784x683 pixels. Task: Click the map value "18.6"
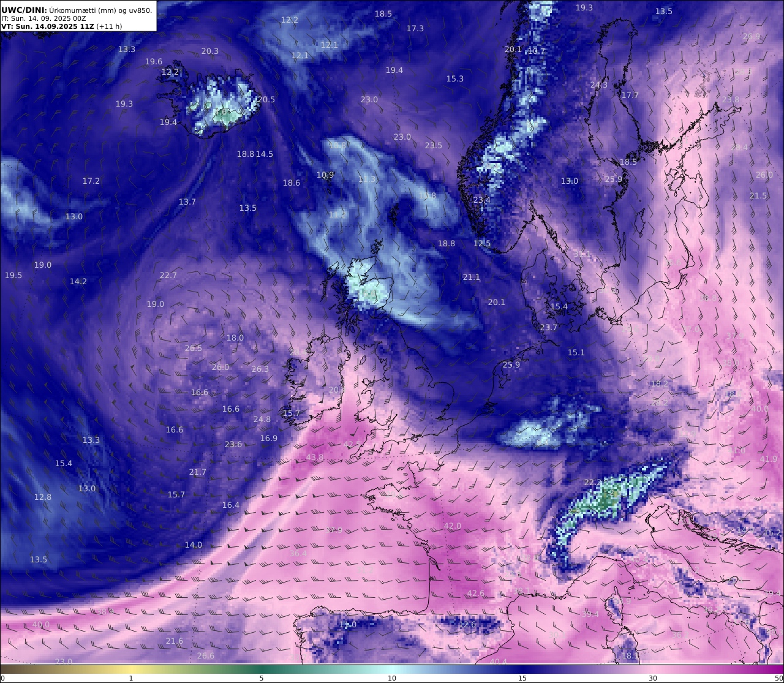click(x=292, y=183)
